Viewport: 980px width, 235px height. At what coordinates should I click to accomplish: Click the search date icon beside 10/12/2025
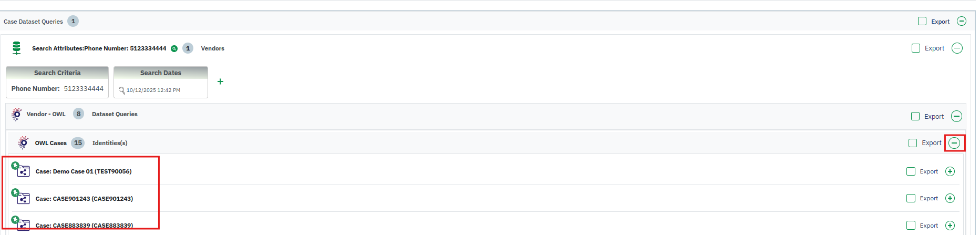click(x=122, y=90)
